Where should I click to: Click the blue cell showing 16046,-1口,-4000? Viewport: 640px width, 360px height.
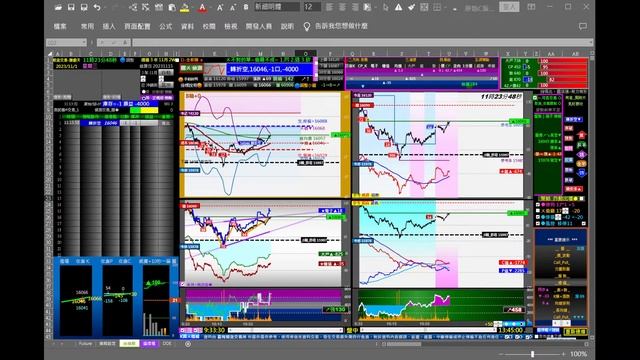269,69
